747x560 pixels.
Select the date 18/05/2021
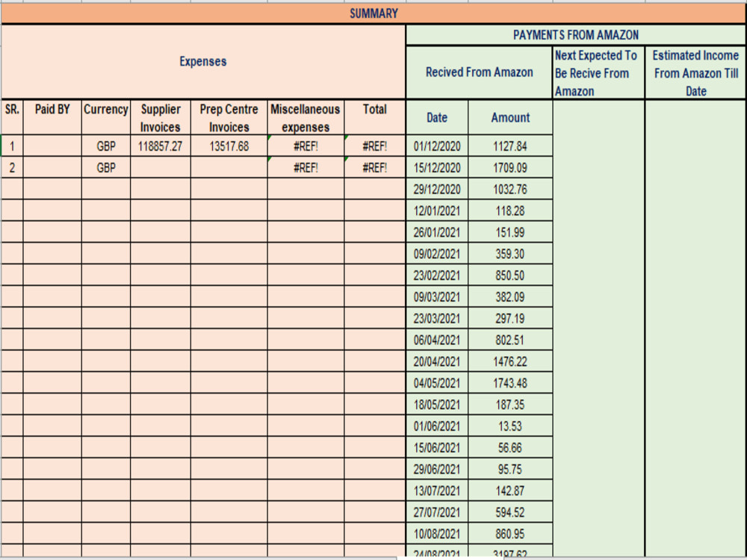437,404
